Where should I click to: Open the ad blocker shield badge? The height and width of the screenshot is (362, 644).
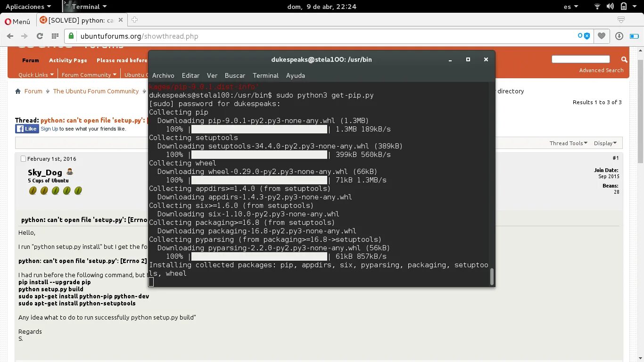[584, 36]
